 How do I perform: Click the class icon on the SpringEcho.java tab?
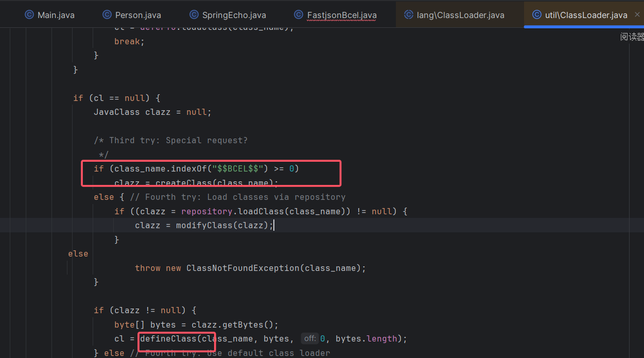194,15
